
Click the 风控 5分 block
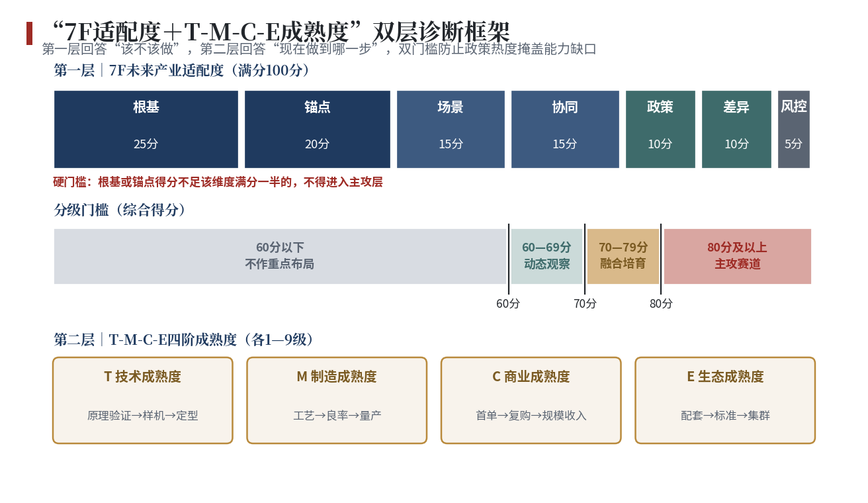(x=794, y=129)
